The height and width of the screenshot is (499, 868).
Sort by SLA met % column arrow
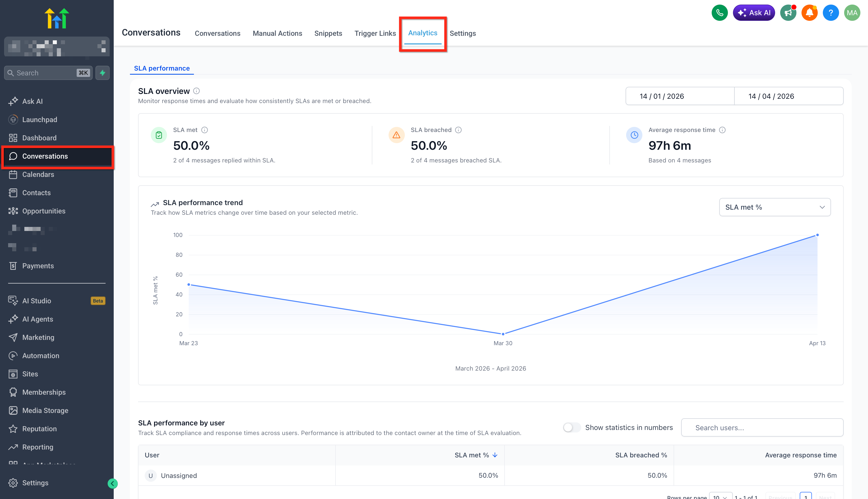tap(495, 455)
